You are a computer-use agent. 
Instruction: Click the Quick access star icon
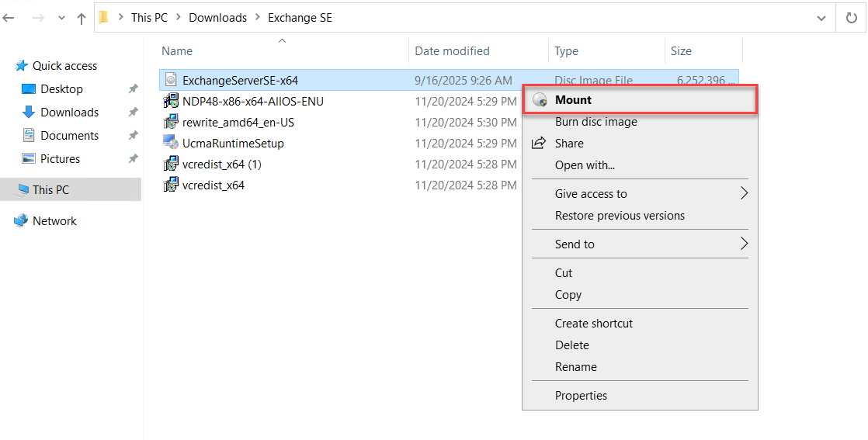(21, 66)
